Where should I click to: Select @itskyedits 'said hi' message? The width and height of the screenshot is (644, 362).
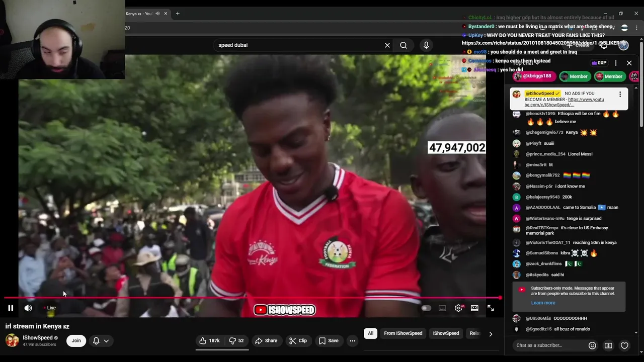557,275
